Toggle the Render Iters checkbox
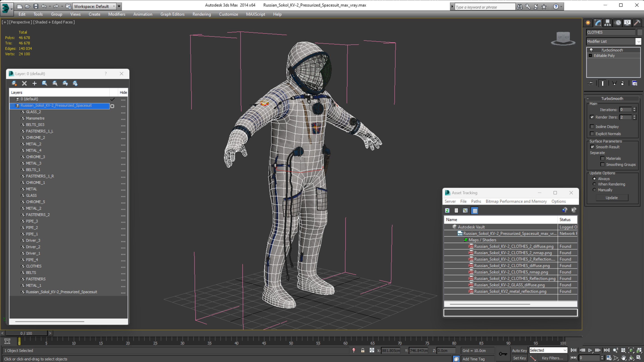The width and height of the screenshot is (644, 362). [592, 117]
